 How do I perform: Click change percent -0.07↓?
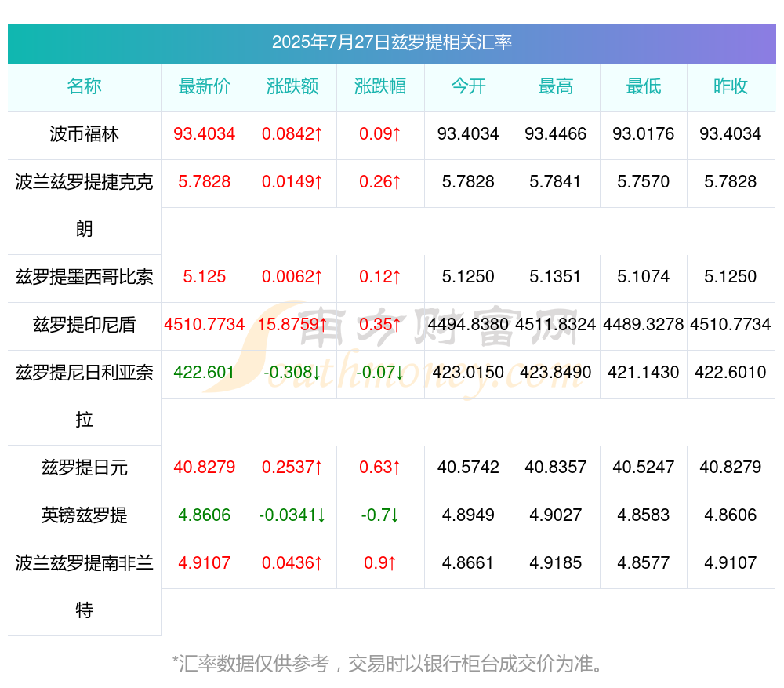pos(380,373)
